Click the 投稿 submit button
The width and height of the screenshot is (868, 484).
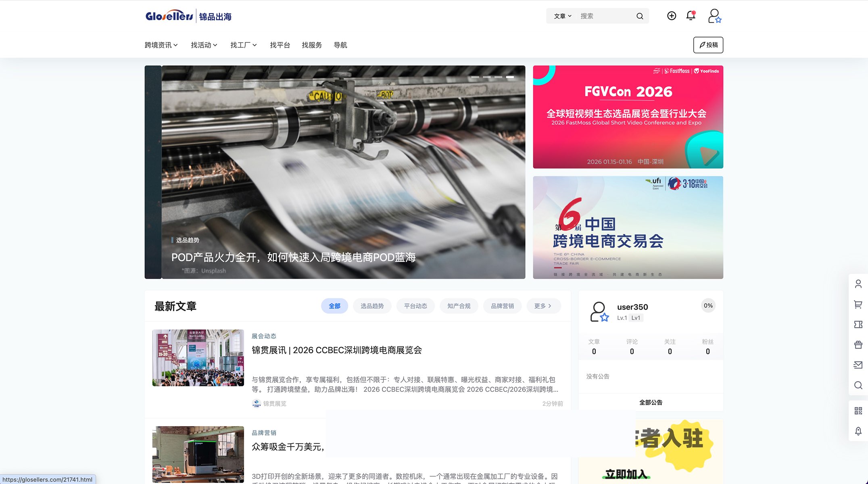(708, 45)
